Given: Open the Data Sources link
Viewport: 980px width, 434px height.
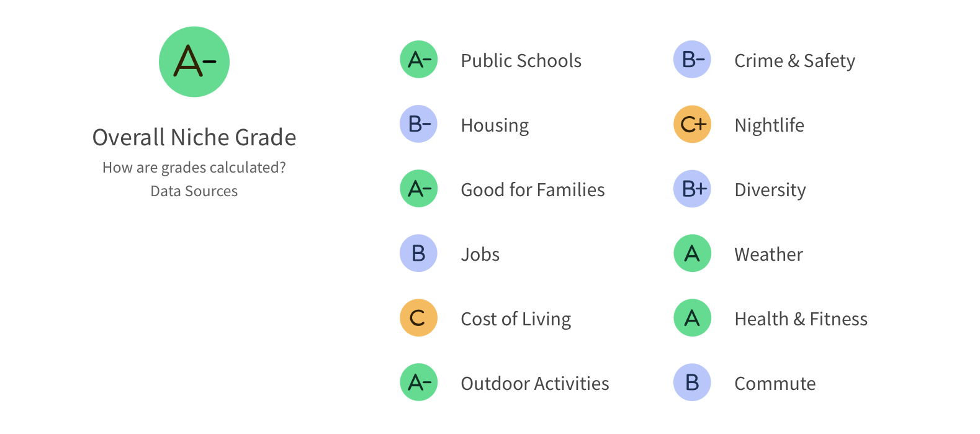Looking at the screenshot, I should pyautogui.click(x=194, y=191).
